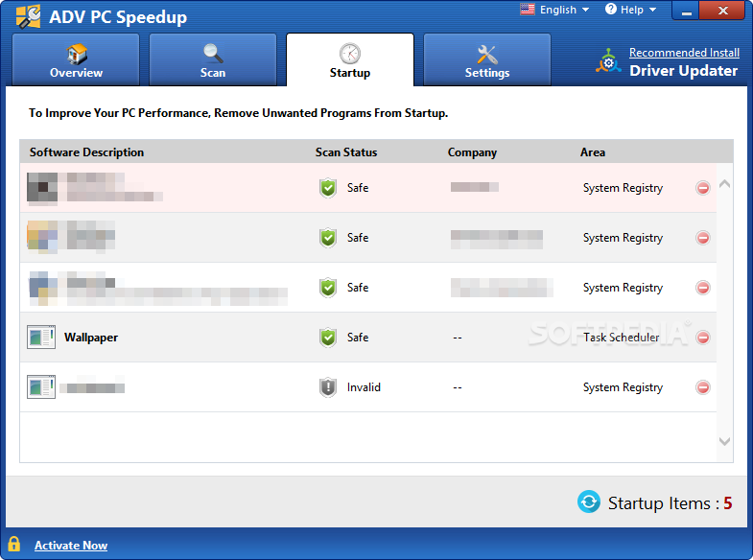
Task: Click the Invalid status text
Action: 364,387
